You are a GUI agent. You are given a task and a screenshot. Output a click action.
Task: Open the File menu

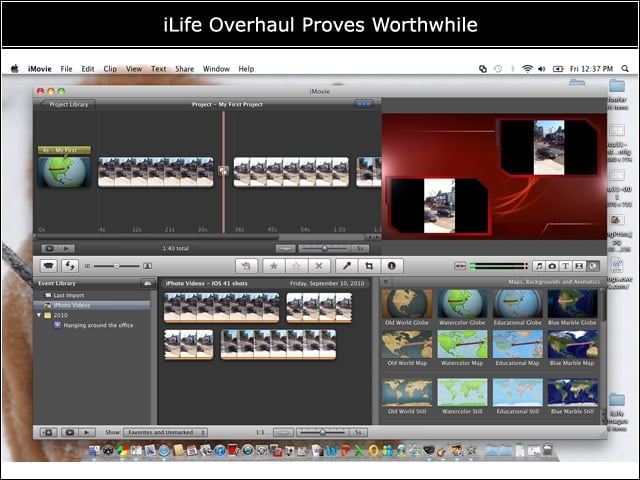[66, 69]
